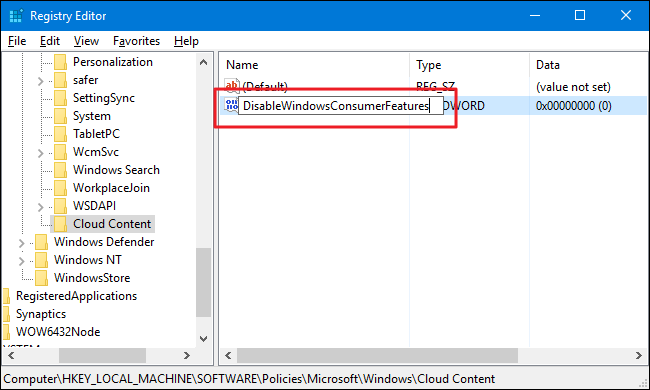This screenshot has height=390, width=650.
Task: Open the Edit menu
Action: click(x=50, y=41)
